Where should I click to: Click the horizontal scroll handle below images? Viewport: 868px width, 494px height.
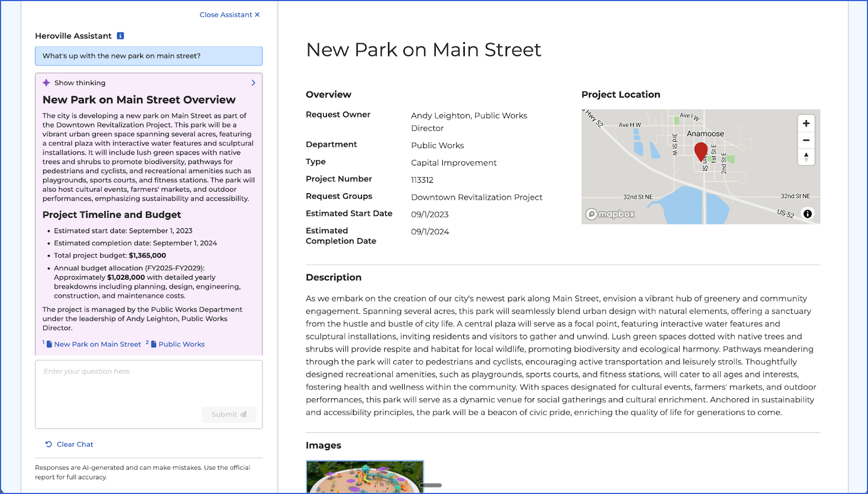[431, 485]
